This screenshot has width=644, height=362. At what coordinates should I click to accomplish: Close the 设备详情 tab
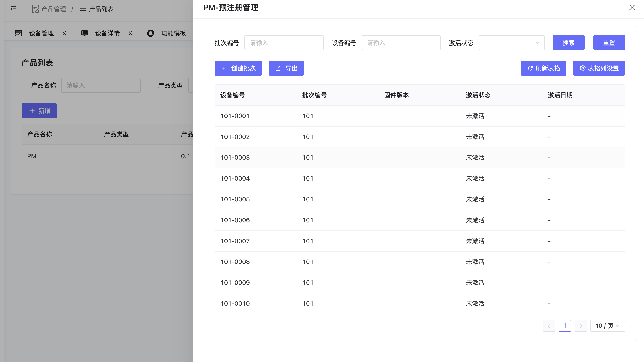(130, 33)
